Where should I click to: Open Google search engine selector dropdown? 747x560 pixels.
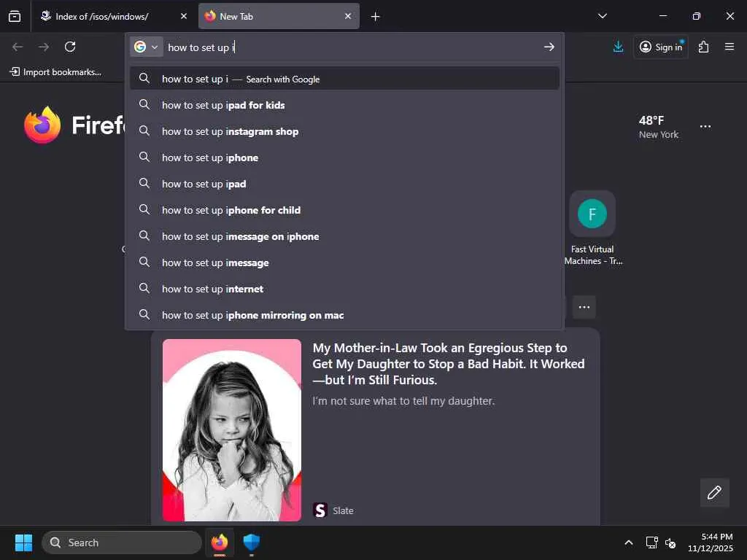(146, 47)
